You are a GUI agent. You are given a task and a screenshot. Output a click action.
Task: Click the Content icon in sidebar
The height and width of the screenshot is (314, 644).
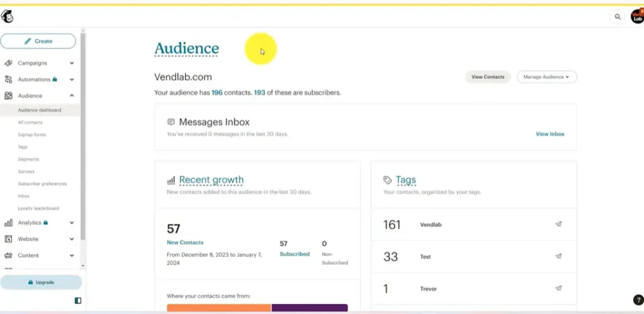(8, 255)
